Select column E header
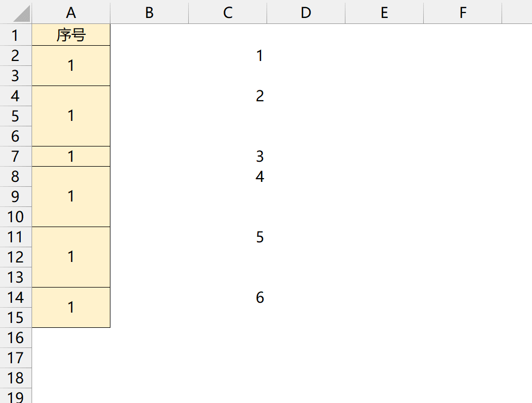 coord(385,13)
